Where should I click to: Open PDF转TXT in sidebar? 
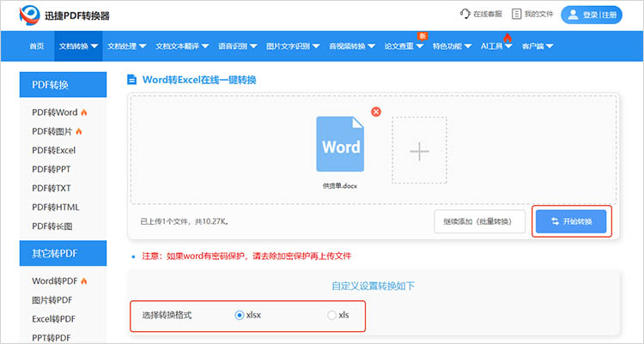[52, 188]
